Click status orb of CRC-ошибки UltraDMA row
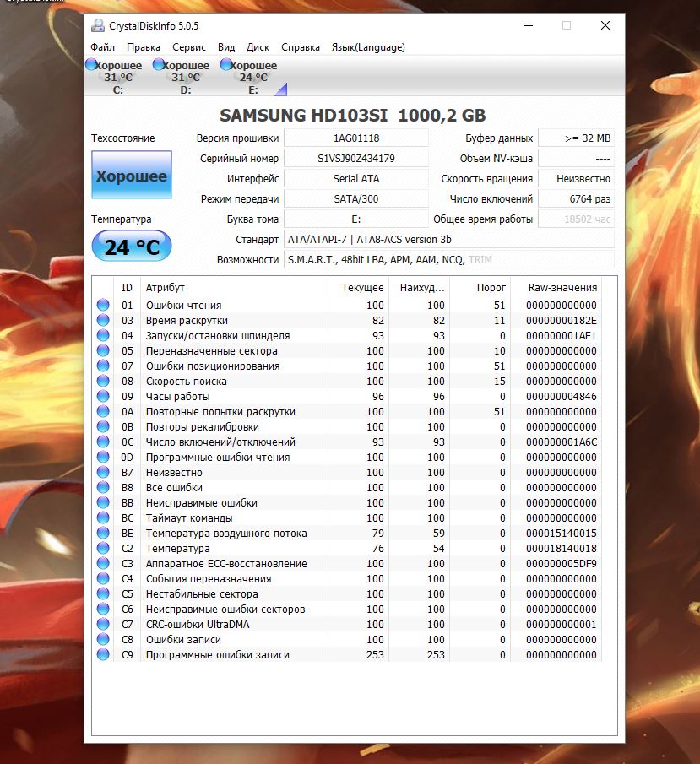700x764 pixels. pos(103,624)
